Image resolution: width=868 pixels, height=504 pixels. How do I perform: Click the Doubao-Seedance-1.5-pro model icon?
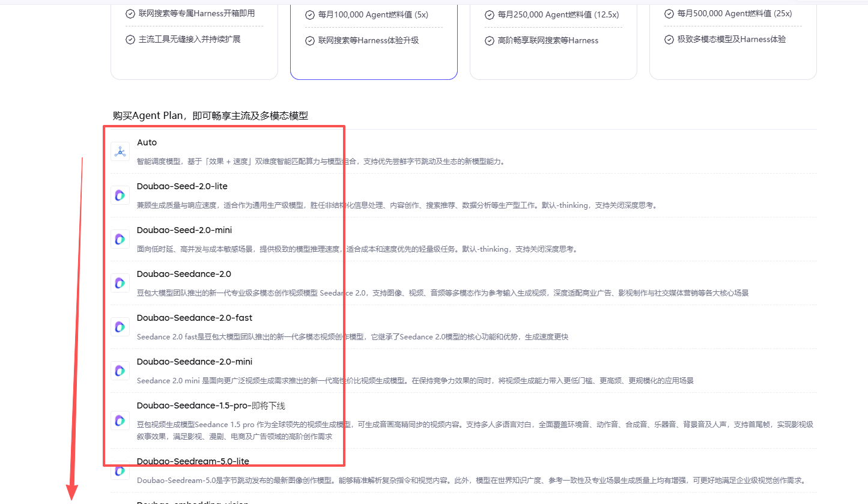(x=120, y=421)
